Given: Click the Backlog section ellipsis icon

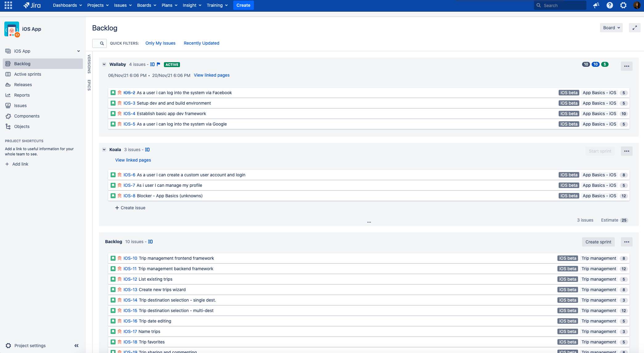Looking at the screenshot, I should 626,242.
